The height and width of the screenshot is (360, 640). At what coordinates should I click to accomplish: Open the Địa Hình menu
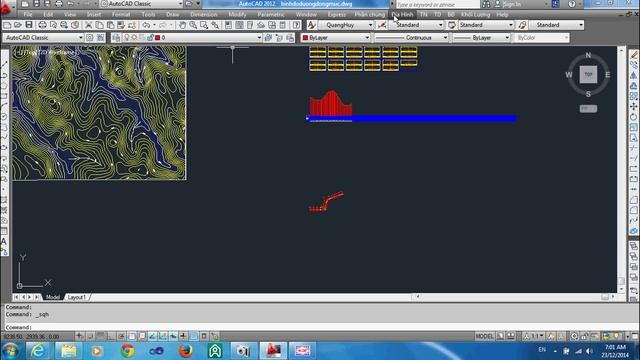402,15
